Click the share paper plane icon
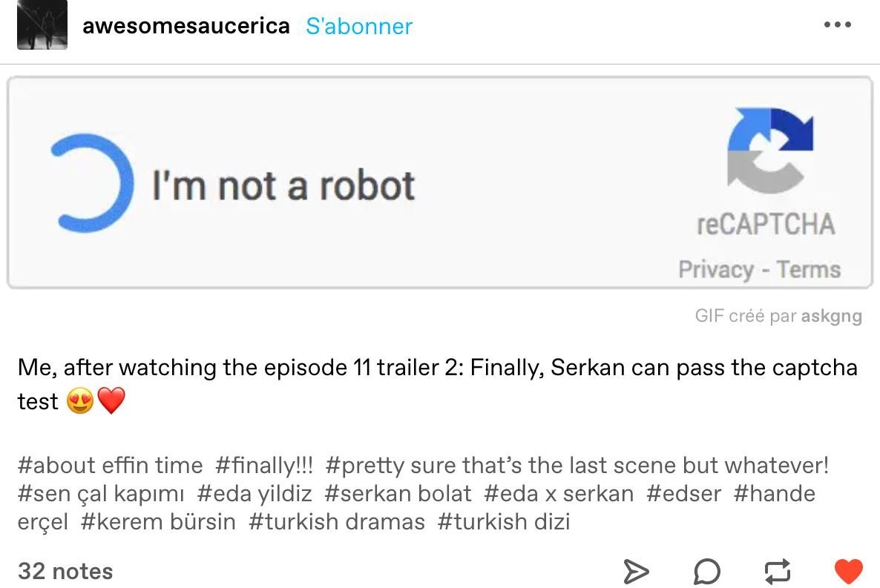 (x=635, y=571)
